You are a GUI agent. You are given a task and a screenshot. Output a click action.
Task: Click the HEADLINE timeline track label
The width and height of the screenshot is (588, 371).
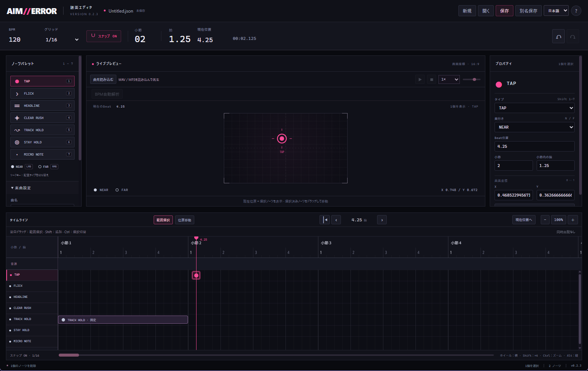[32, 297]
